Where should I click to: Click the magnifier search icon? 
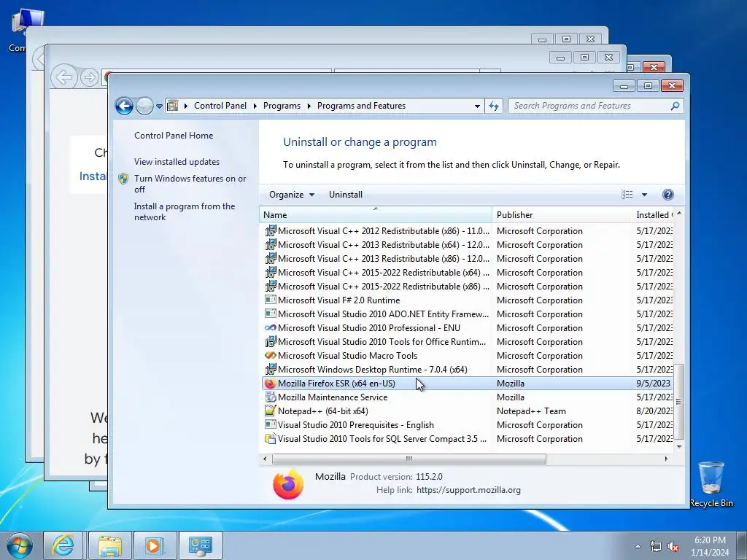[x=675, y=106]
